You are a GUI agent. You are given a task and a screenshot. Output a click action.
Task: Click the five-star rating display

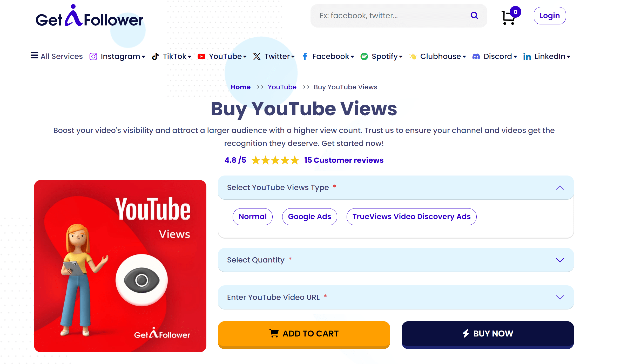tap(275, 160)
